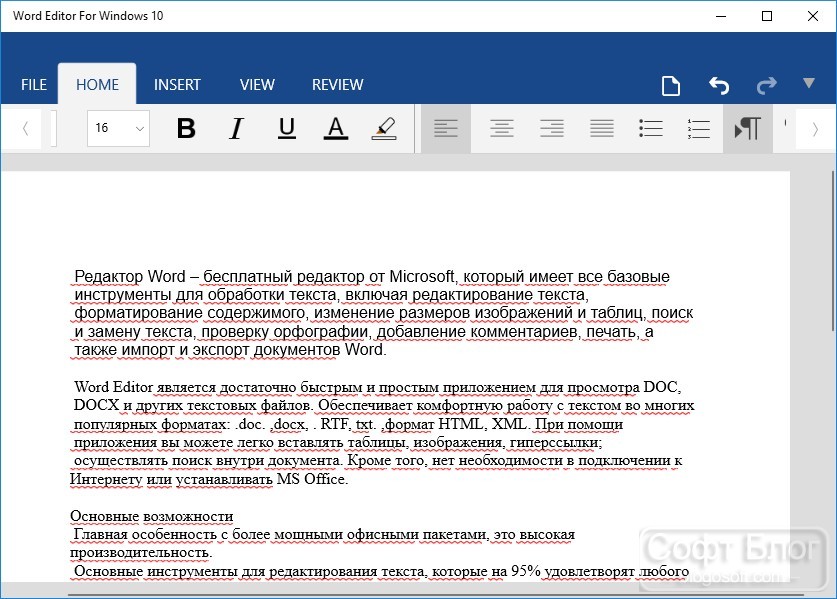Click the word "XML" in the document
Viewport: 837px width, 599px height.
pos(509,424)
